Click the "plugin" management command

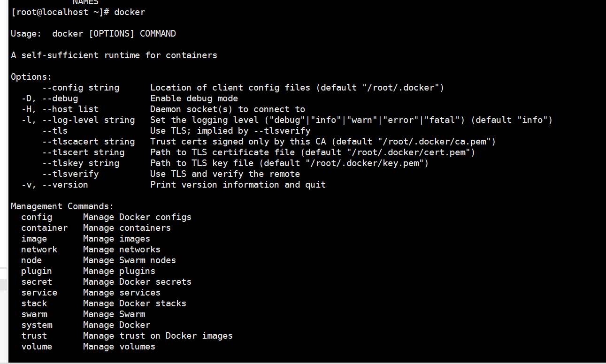click(36, 271)
